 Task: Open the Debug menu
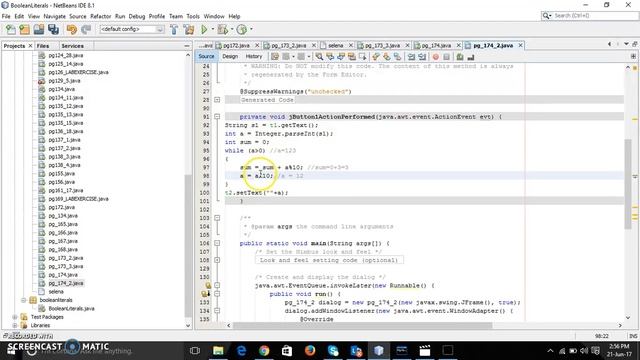pos(137,16)
